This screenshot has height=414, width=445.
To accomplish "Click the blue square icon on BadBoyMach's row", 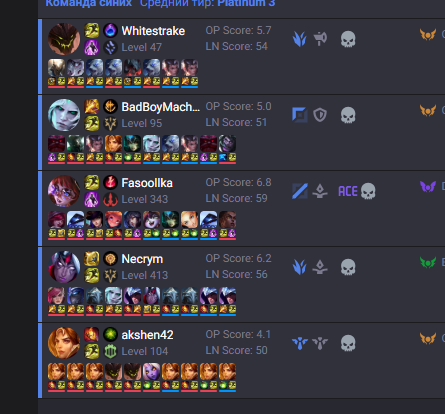I will [300, 115].
